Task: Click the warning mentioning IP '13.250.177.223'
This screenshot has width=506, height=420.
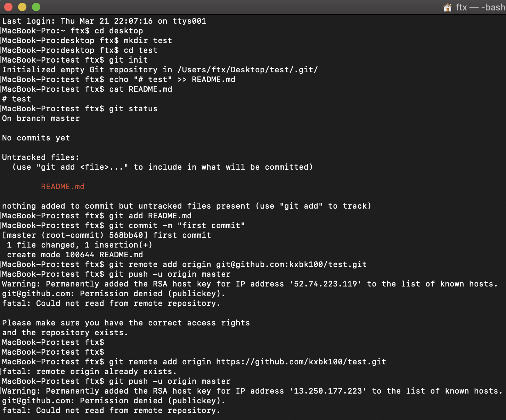Action: click(252, 391)
